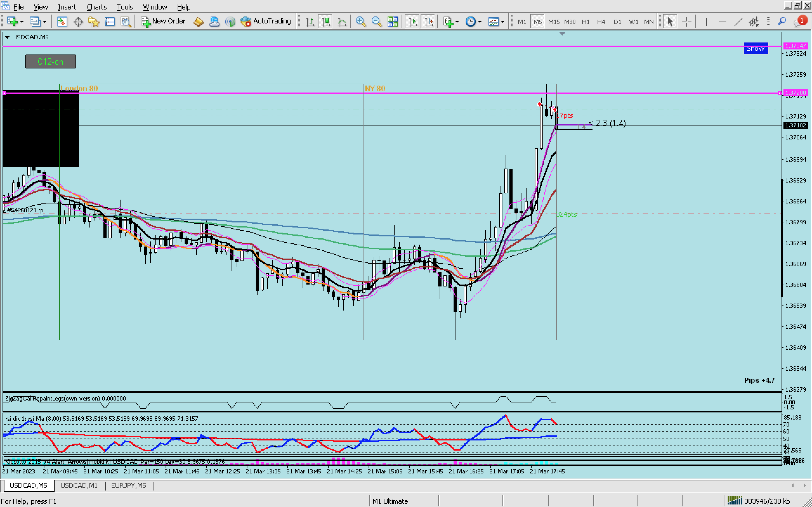The height and width of the screenshot is (507, 812).
Task: Open the periodicity clock dropdown arrow
Action: coord(480,22)
